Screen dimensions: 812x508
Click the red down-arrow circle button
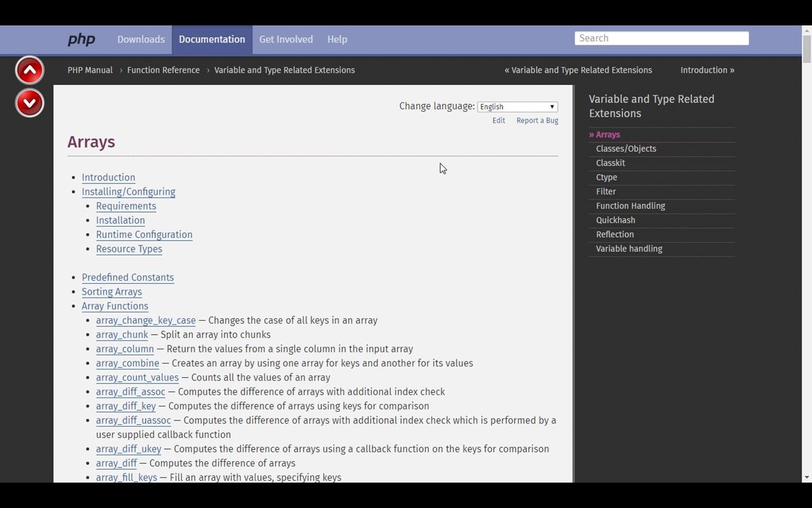[x=30, y=103]
